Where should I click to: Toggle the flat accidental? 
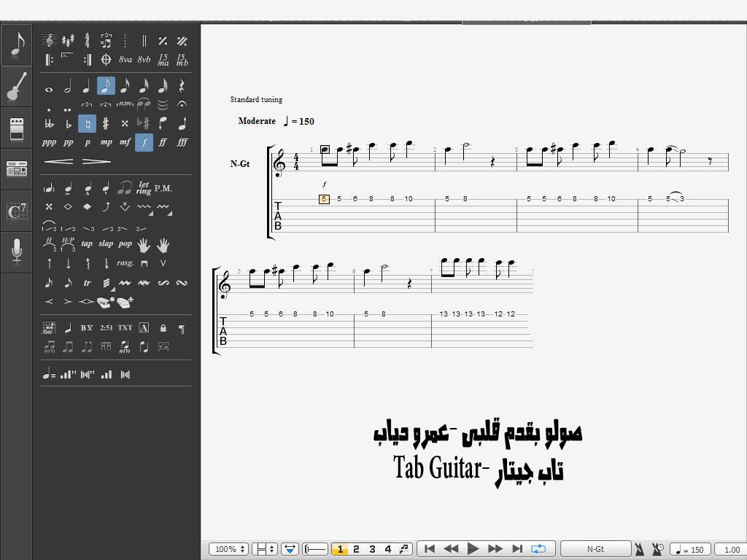tap(68, 124)
